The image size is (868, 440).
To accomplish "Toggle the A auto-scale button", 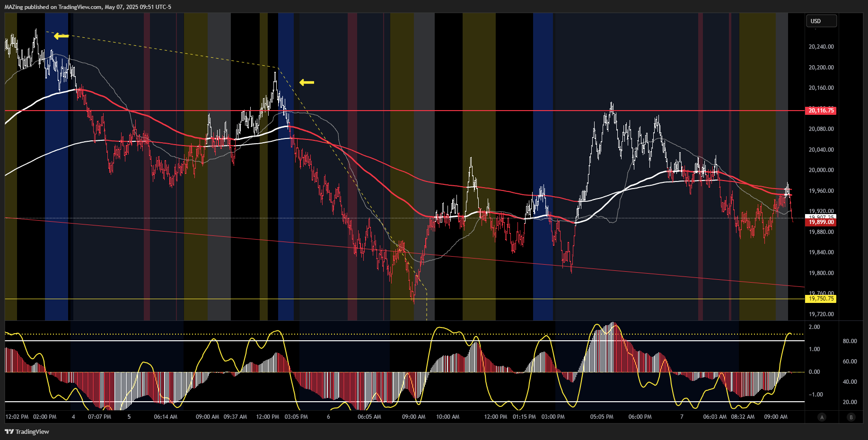I will pyautogui.click(x=822, y=417).
